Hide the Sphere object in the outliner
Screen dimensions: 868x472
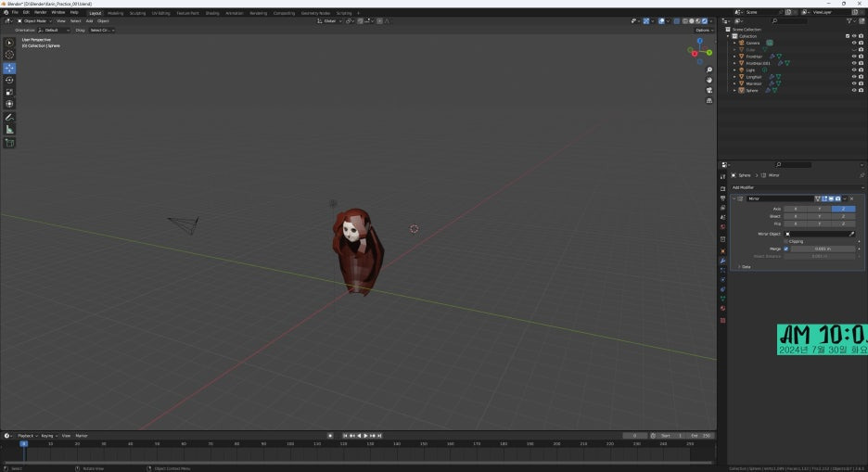[x=853, y=91]
